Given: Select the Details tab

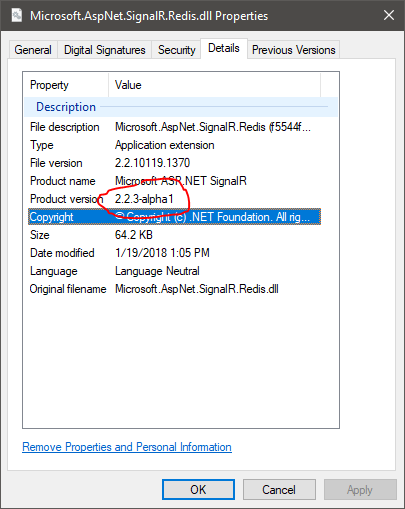Looking at the screenshot, I should tap(224, 49).
